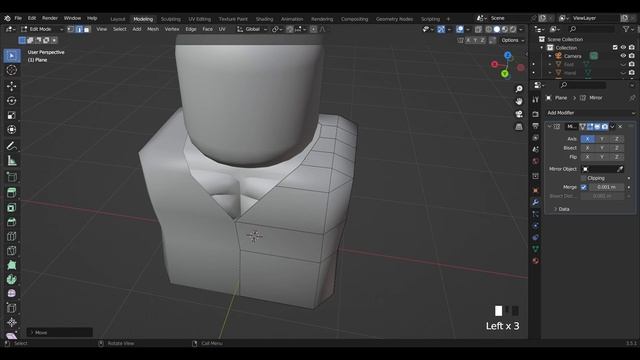This screenshot has height=360, width=640.
Task: Activate the Cursor tool in toolbar
Action: 12,70
